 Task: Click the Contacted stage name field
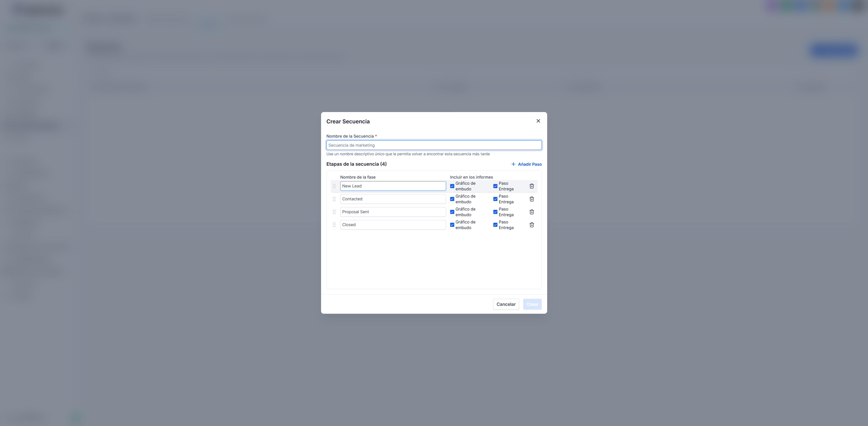pyautogui.click(x=393, y=199)
